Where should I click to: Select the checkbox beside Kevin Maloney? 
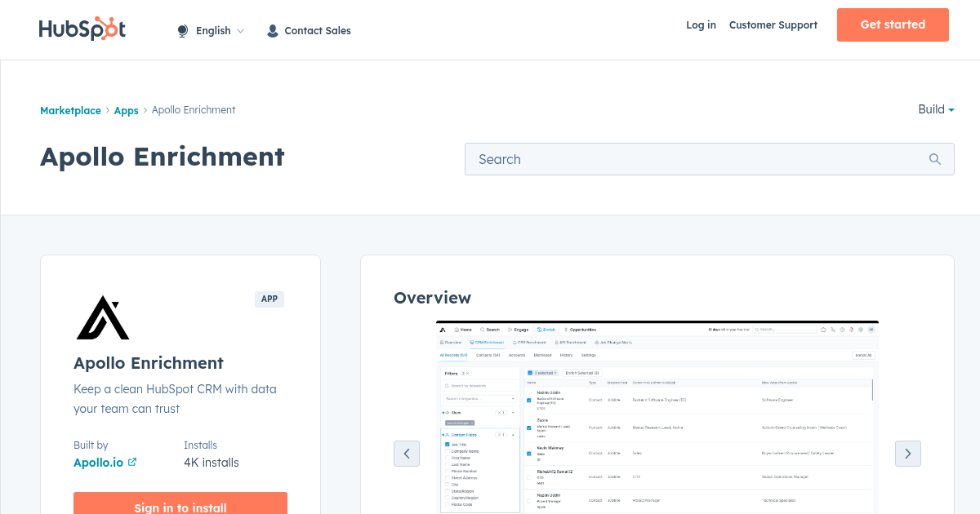[x=529, y=453]
